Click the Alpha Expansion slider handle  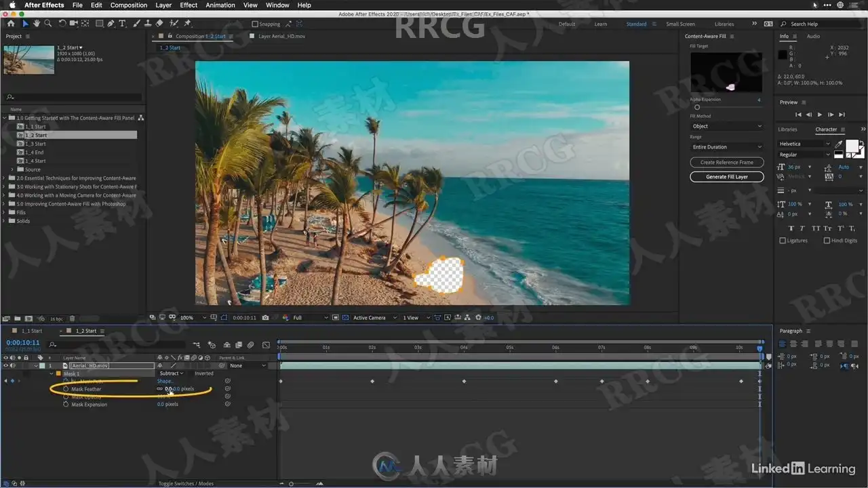coord(696,107)
